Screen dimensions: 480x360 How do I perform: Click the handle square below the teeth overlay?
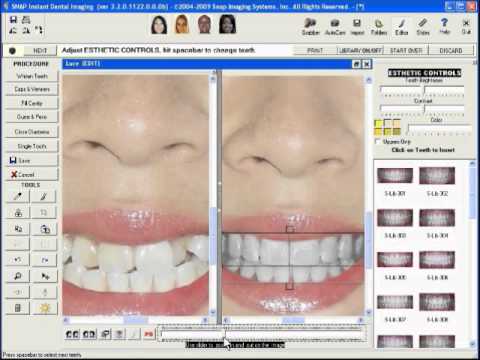290,286
